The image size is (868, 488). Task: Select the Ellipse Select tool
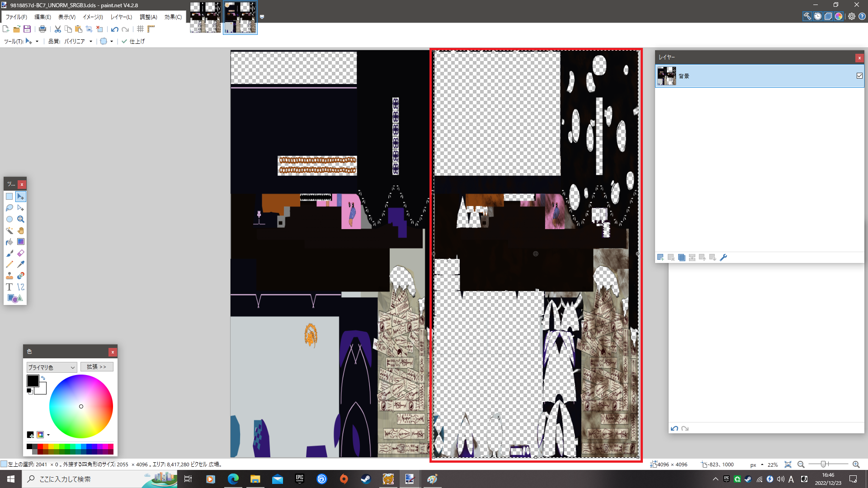(x=9, y=219)
